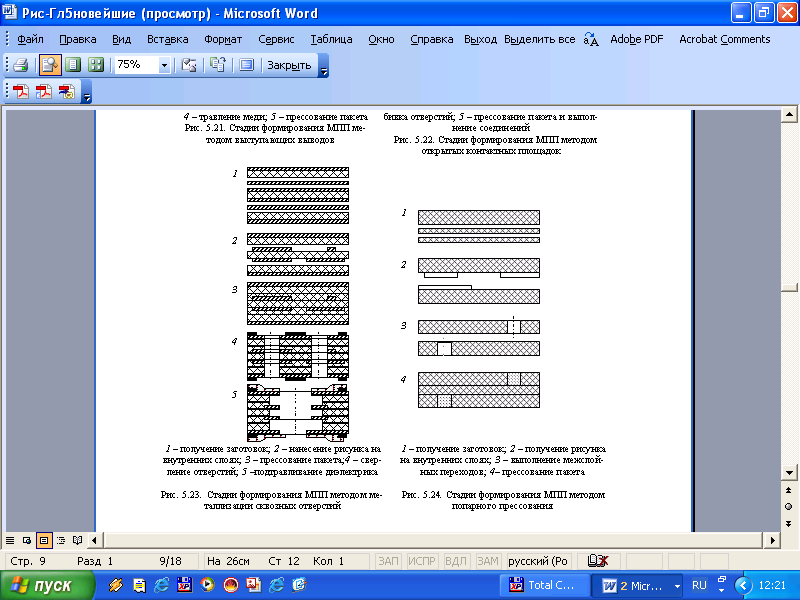Switch to Print layout view icon
The image size is (800, 600).
(x=44, y=540)
